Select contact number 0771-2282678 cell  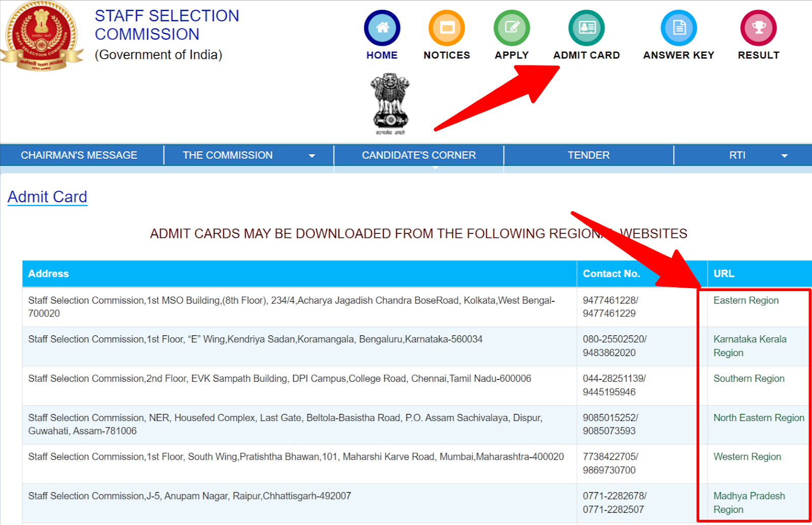coord(642,503)
